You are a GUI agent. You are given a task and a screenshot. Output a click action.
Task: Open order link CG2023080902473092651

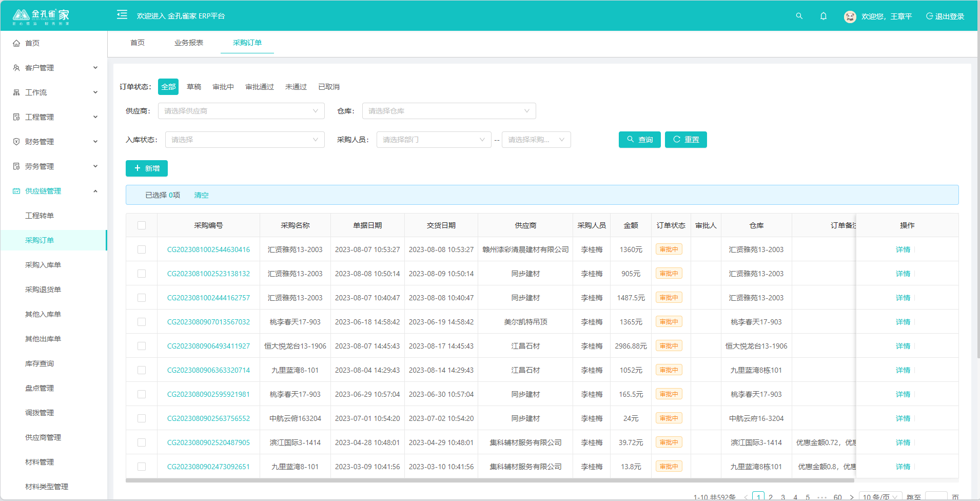tap(208, 467)
